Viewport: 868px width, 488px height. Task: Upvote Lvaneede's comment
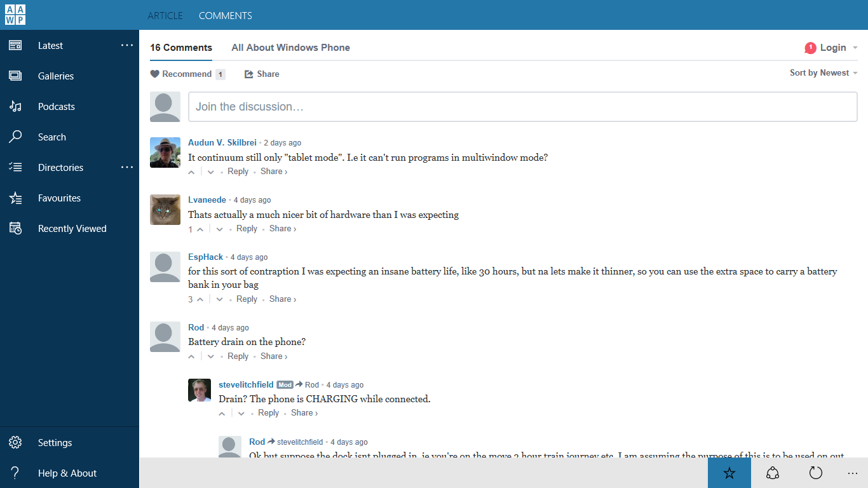(200, 229)
